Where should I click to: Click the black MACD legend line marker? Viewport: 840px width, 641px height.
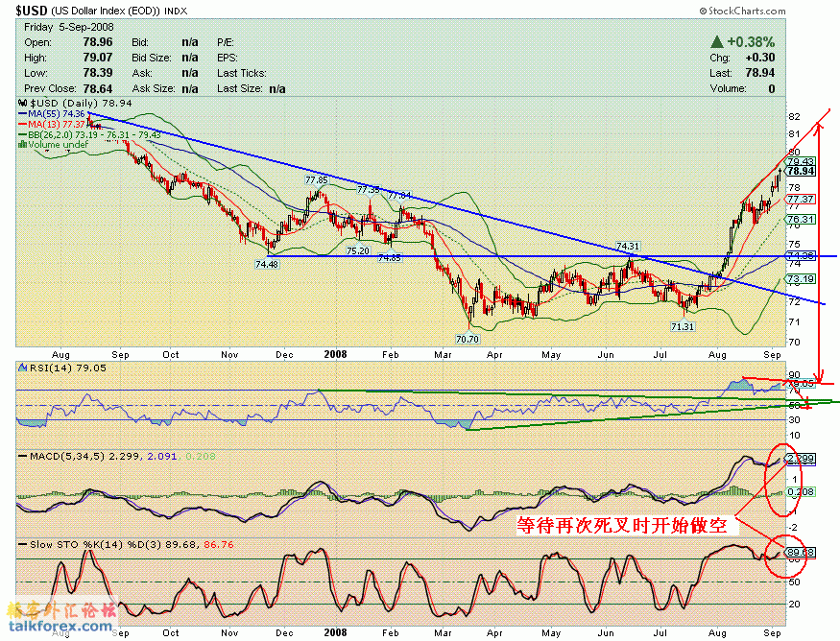click(x=22, y=456)
